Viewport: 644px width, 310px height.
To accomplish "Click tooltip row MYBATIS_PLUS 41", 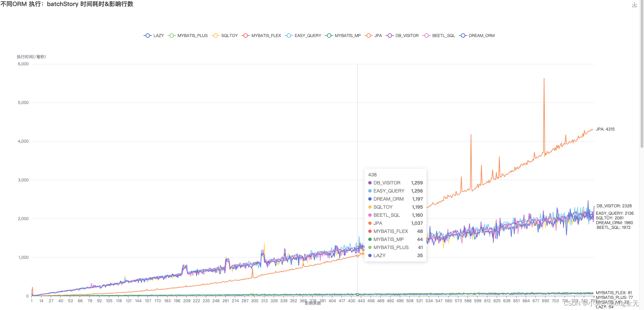I will [x=395, y=247].
